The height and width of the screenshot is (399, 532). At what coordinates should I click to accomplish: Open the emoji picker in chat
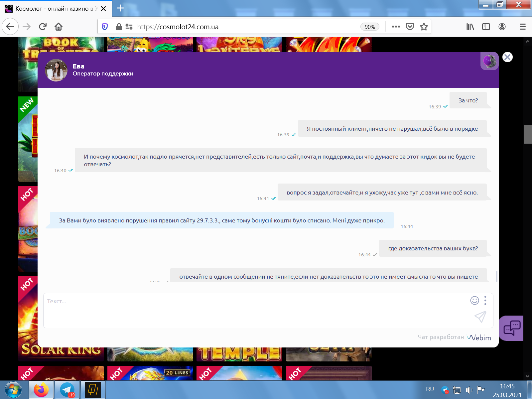click(474, 301)
